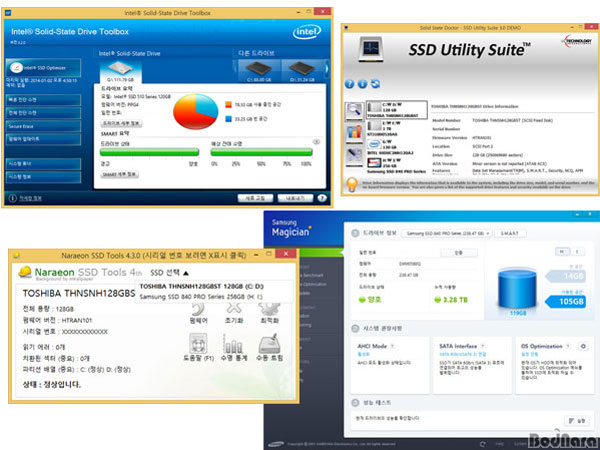Open Intel SSD Optimizer in Intel Toolbox
Viewport: 600px width, 450px height.
click(x=43, y=68)
